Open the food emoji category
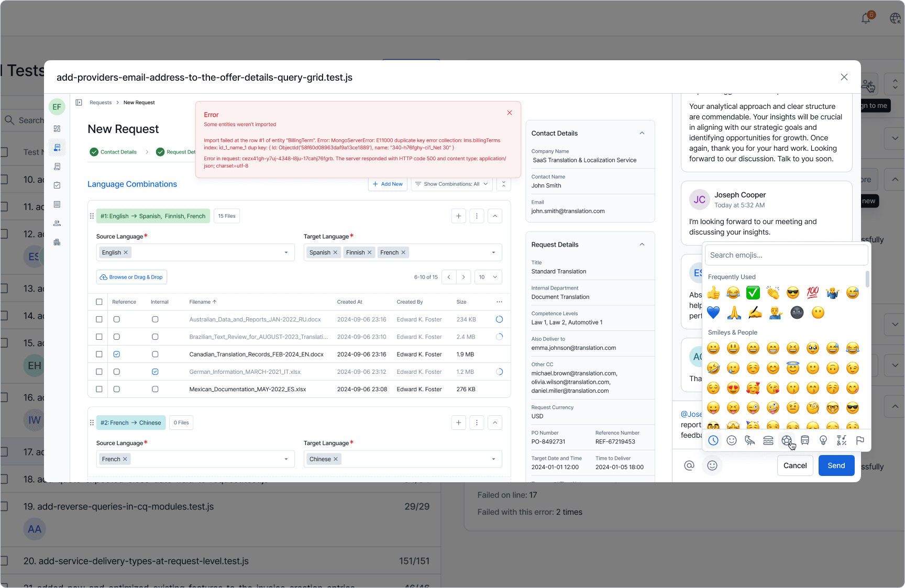The height and width of the screenshot is (588, 905). tap(768, 441)
